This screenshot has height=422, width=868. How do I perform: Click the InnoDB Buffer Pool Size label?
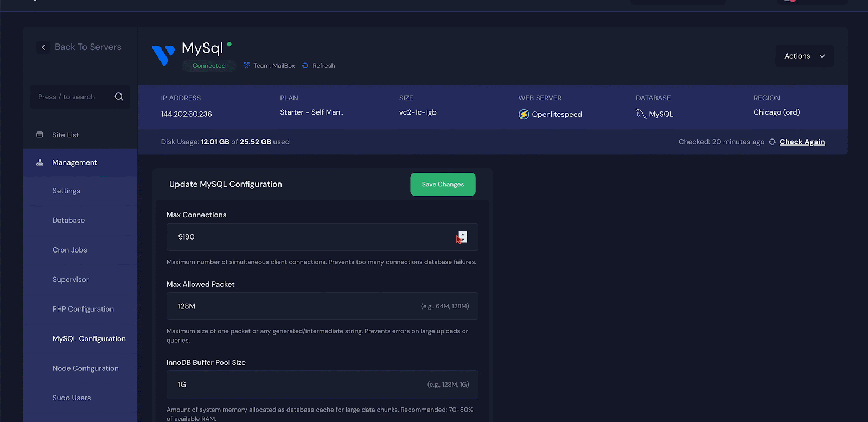point(206,362)
